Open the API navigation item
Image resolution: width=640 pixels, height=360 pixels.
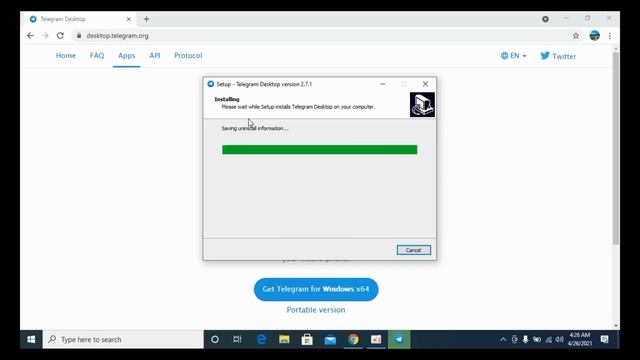(155, 56)
